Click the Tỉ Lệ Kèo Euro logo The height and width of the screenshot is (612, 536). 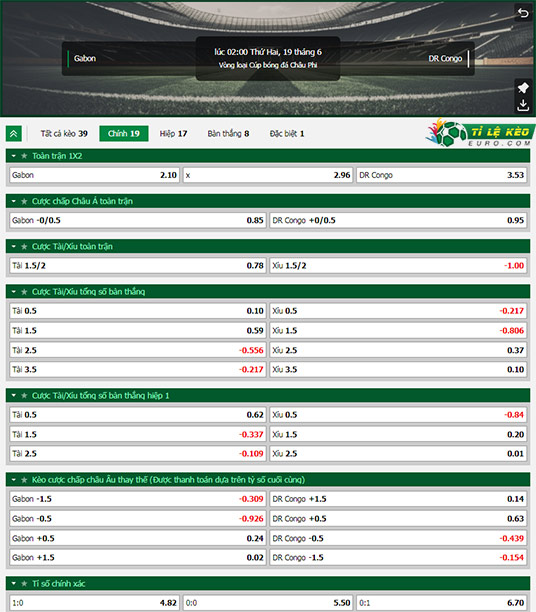[x=479, y=133]
